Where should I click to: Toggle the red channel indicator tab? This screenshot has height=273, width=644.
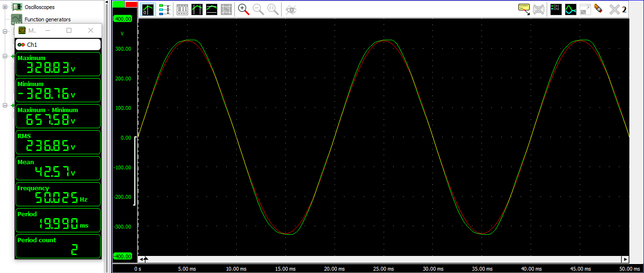tap(131, 4)
